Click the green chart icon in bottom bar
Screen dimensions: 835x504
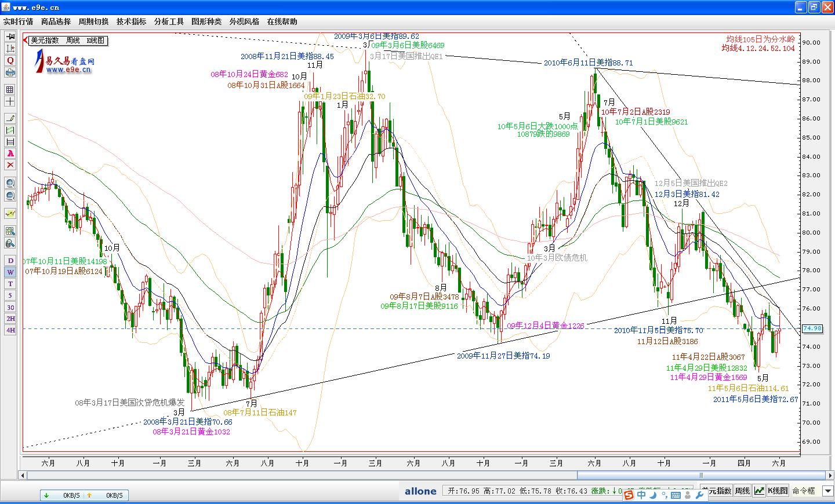click(x=759, y=491)
